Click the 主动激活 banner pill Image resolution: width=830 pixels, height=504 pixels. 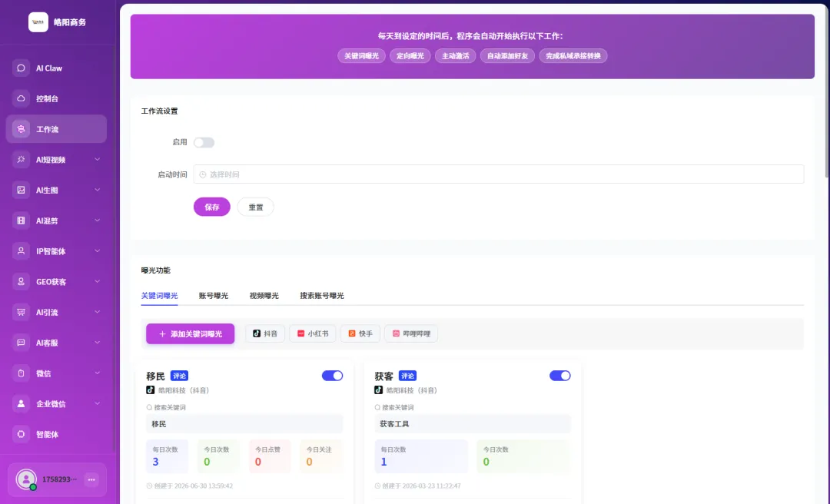coord(456,56)
